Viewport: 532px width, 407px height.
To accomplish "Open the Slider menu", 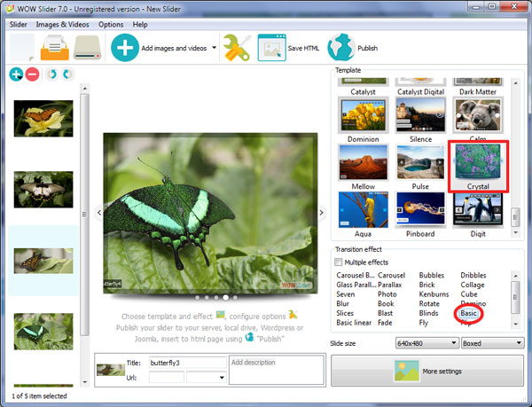I will point(19,25).
